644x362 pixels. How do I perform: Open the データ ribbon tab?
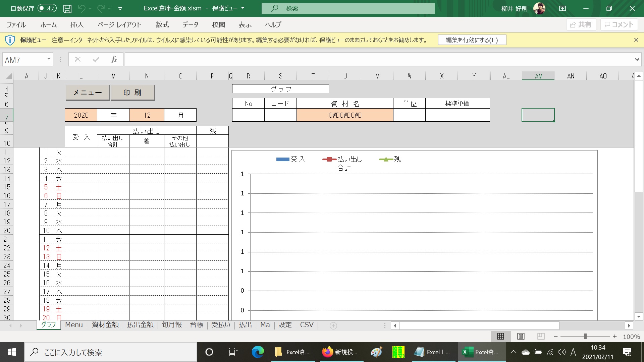click(190, 24)
